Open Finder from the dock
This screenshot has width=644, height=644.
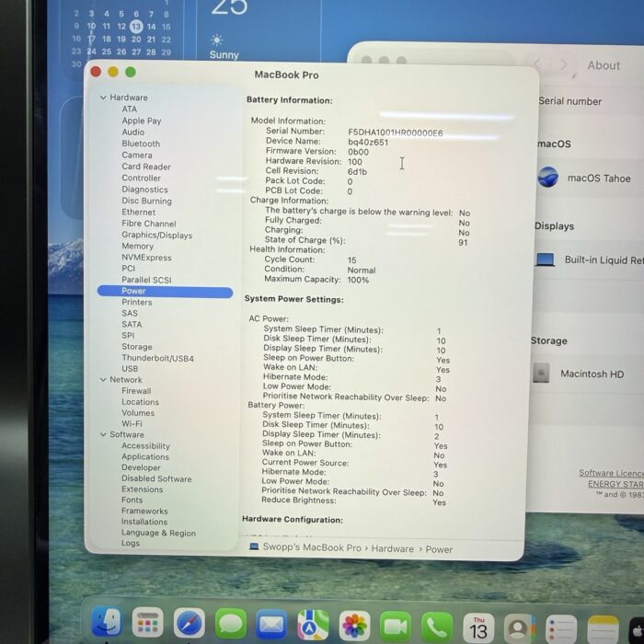(x=107, y=622)
